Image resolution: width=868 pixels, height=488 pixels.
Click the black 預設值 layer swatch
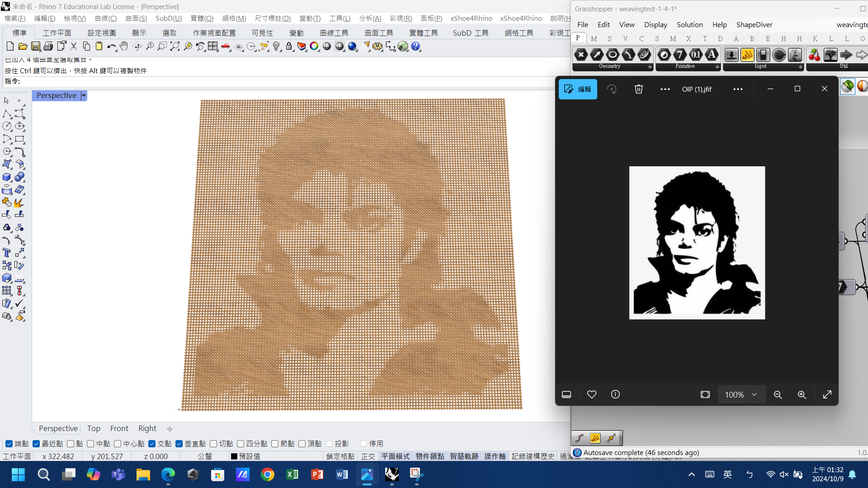[234, 456]
